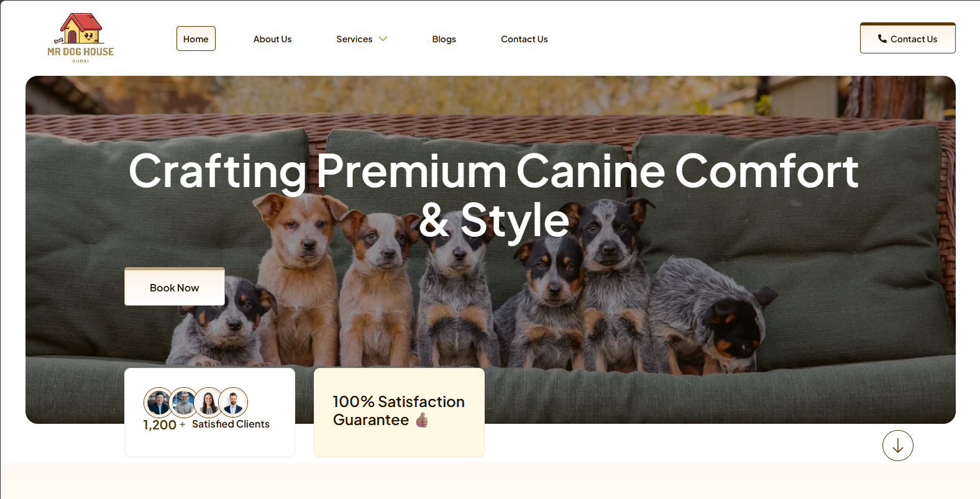The height and width of the screenshot is (499, 980).
Task: Click the 100% Satisfaction Guarantee card
Action: tap(399, 412)
